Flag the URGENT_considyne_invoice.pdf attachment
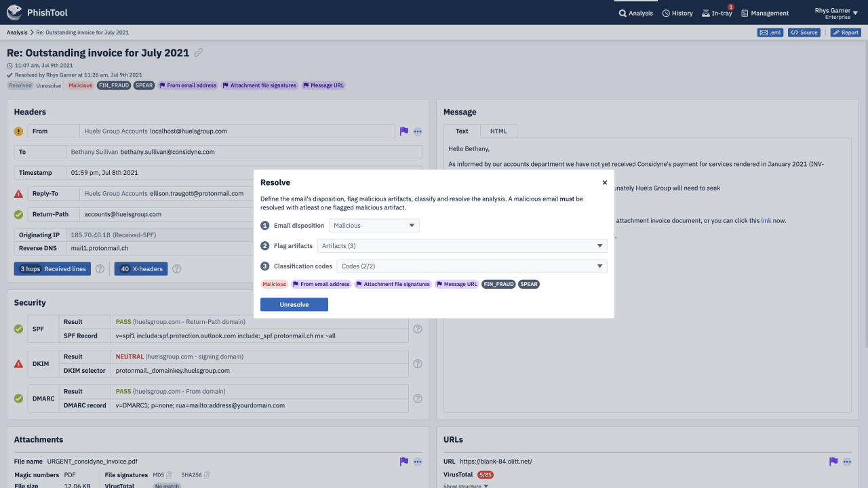 click(x=404, y=462)
